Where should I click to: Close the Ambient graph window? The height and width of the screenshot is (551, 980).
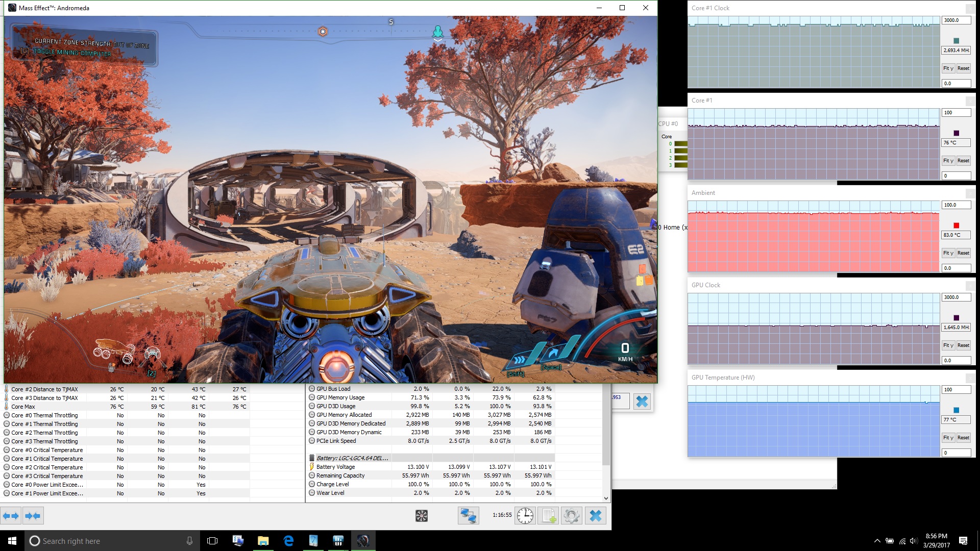(x=970, y=193)
